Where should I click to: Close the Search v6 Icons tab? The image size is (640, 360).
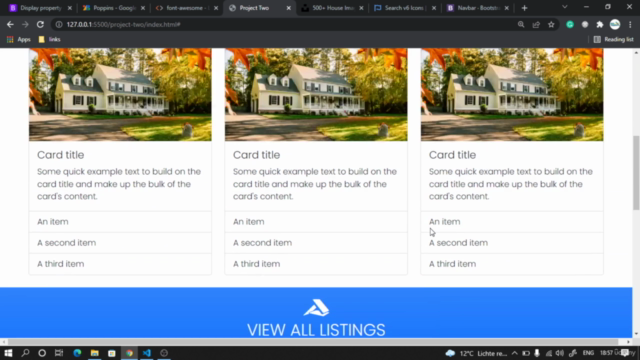[434, 8]
